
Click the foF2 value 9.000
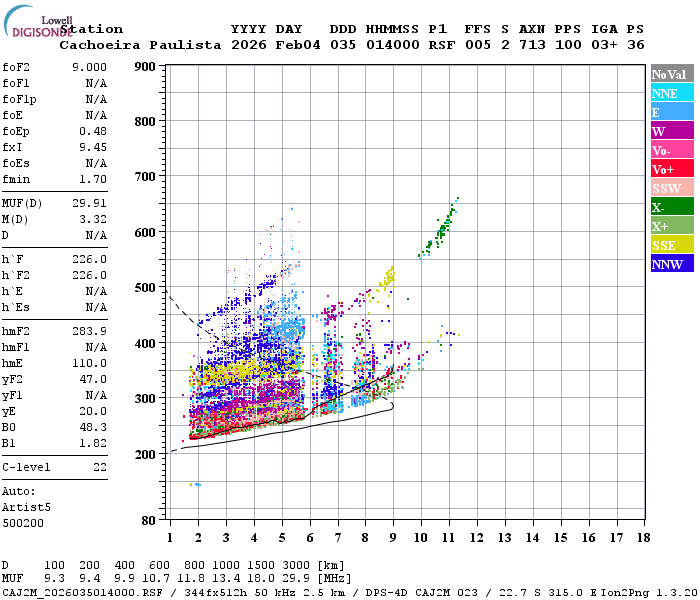pos(89,67)
